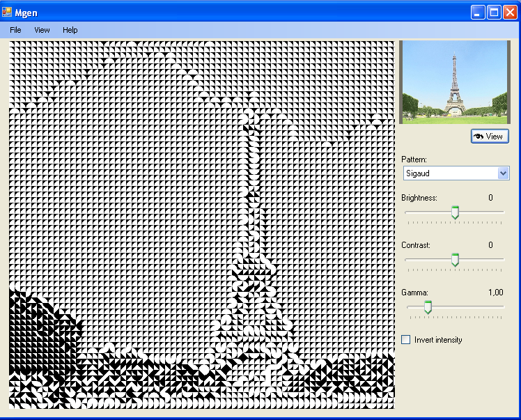521x420 pixels.
Task: Expand the Pattern dropdown arrow
Action: (x=503, y=173)
